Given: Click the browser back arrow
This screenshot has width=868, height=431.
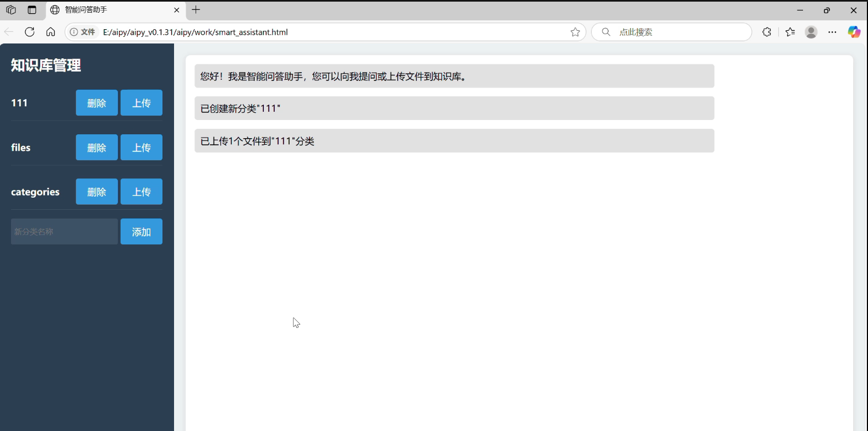Looking at the screenshot, I should tap(9, 32).
